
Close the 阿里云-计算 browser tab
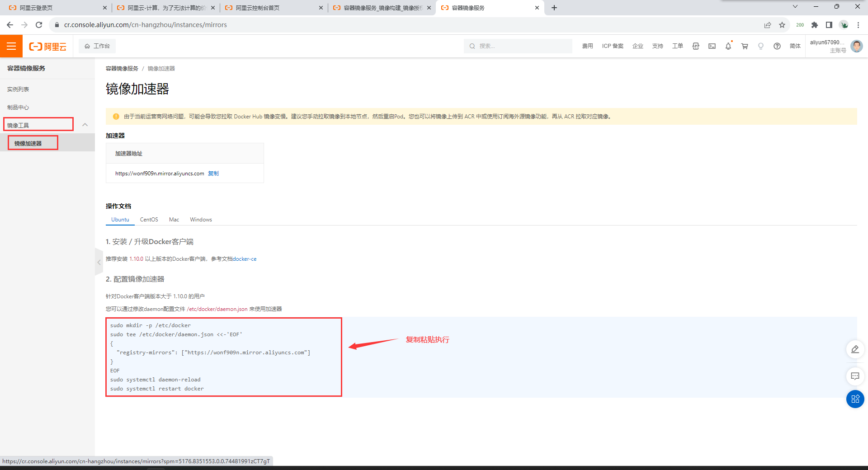213,8
